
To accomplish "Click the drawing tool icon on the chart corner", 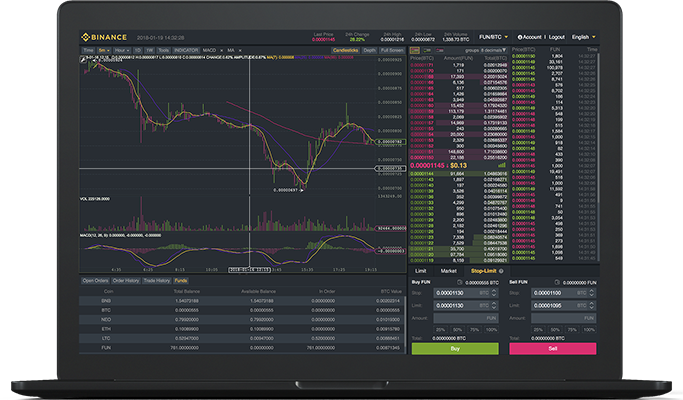I will (x=84, y=59).
